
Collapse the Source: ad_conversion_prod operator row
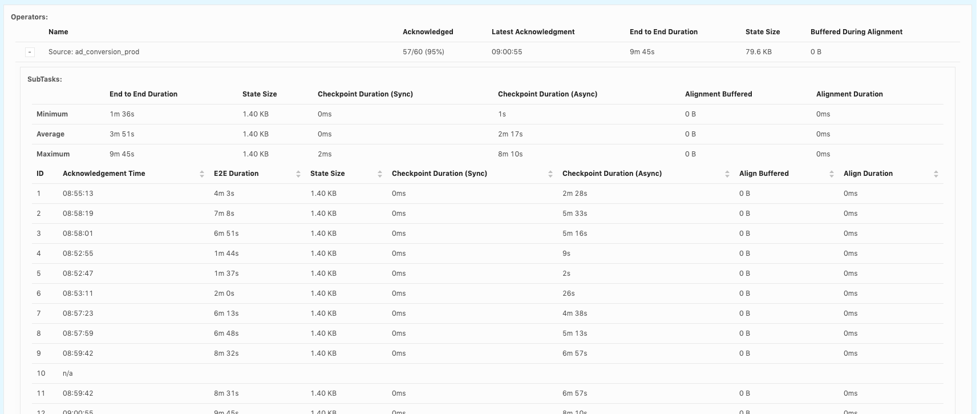click(x=30, y=52)
